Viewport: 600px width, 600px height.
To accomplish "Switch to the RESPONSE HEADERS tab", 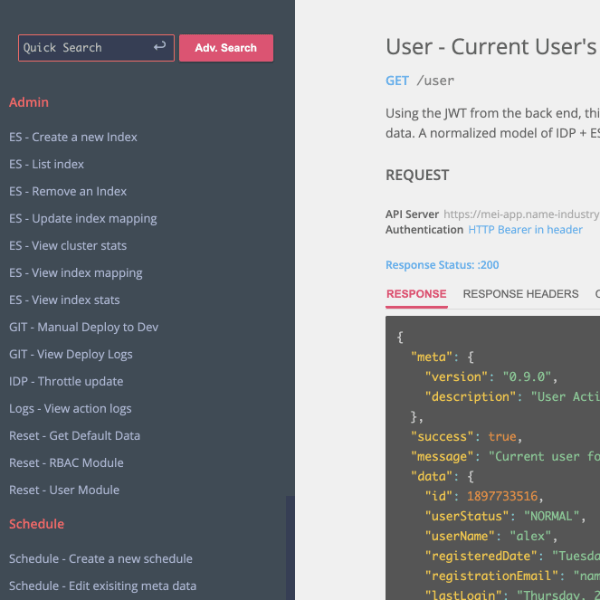I will pos(520,294).
